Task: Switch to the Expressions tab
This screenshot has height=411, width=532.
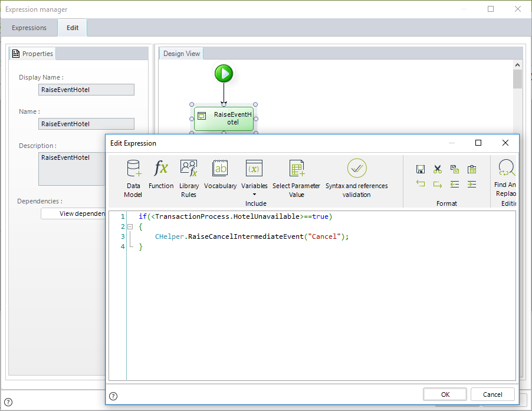Action: pyautogui.click(x=29, y=28)
